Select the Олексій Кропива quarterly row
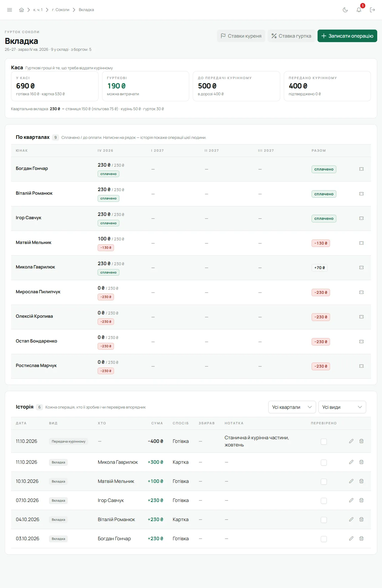The image size is (382, 588). tap(191, 317)
